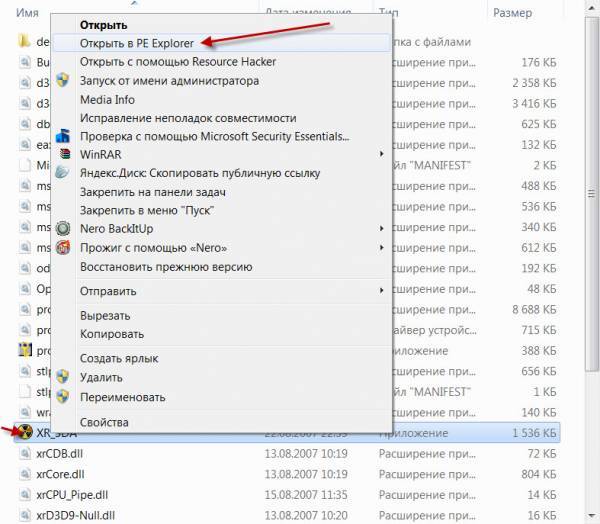Sort by the Размер column header
Screen dimensions: 600x524
coord(512,13)
